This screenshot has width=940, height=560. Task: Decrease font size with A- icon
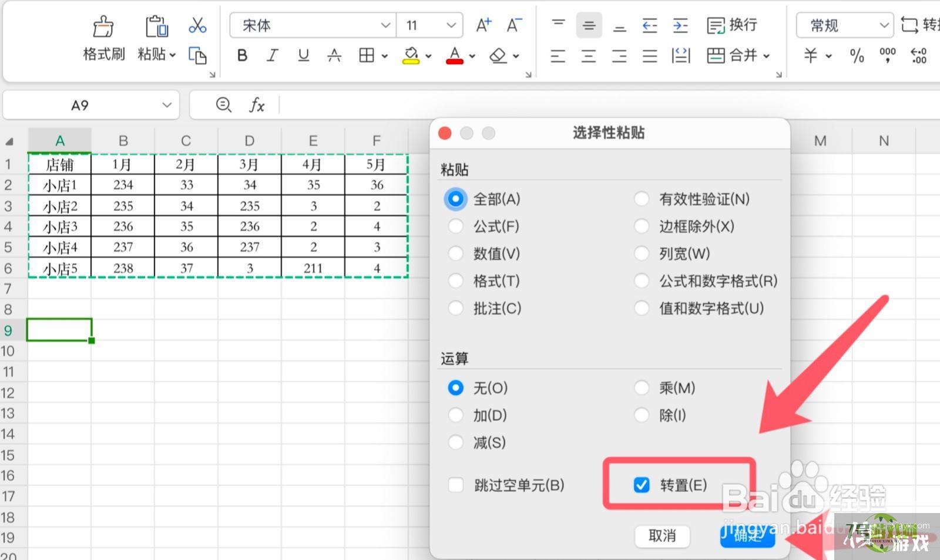pyautogui.click(x=514, y=25)
